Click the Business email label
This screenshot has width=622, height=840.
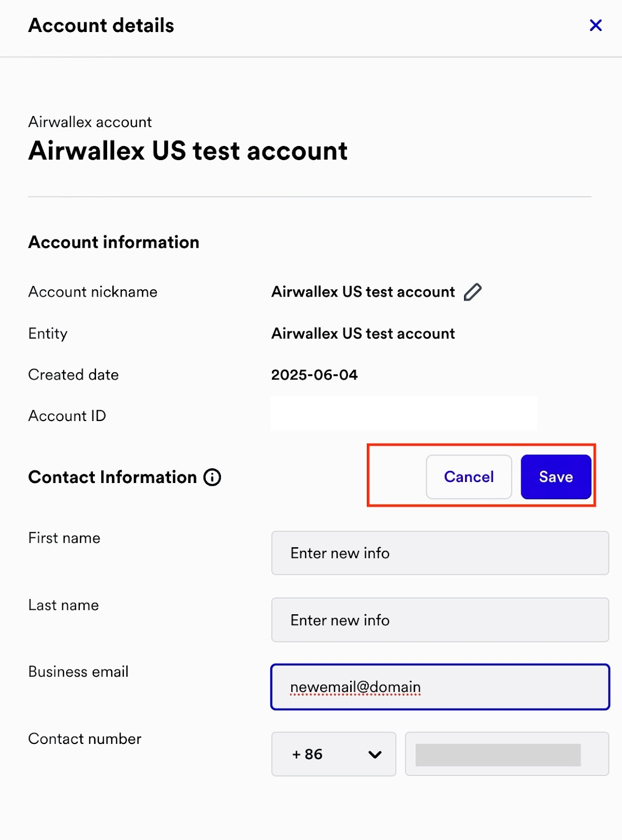(x=78, y=672)
